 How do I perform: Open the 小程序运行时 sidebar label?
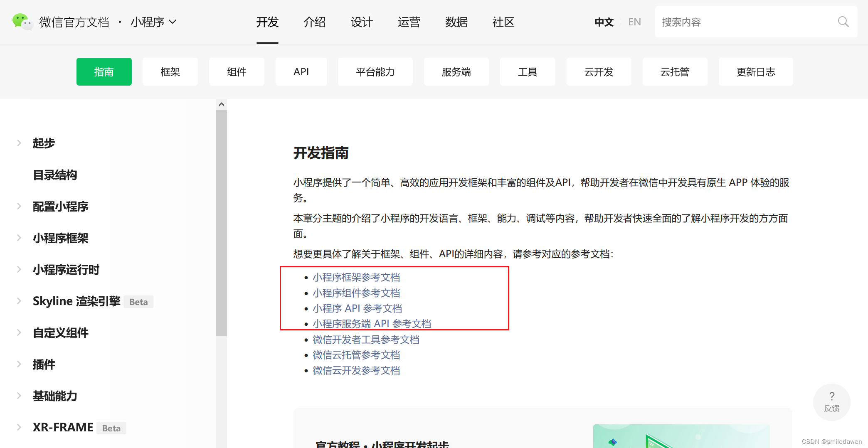66,270
